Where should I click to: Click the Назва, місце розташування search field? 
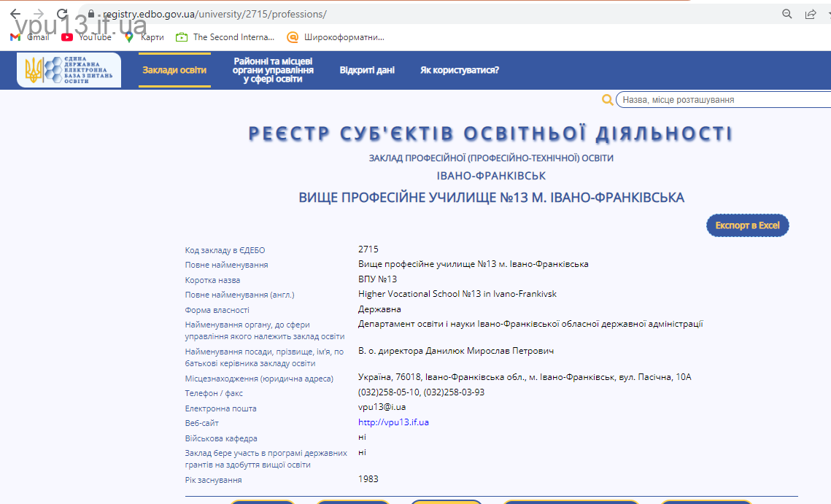tap(722, 100)
